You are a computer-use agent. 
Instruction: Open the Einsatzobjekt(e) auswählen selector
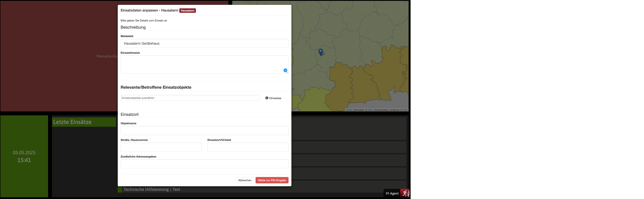(x=190, y=98)
